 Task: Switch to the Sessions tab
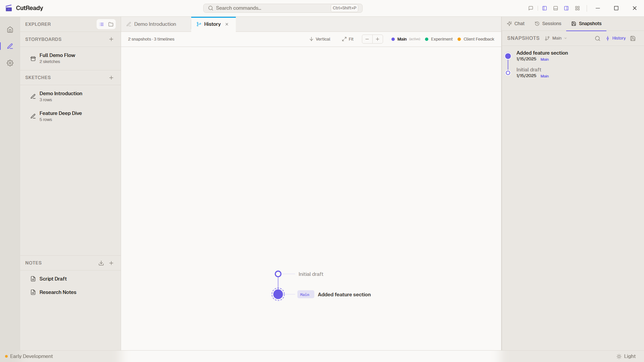coord(548,23)
